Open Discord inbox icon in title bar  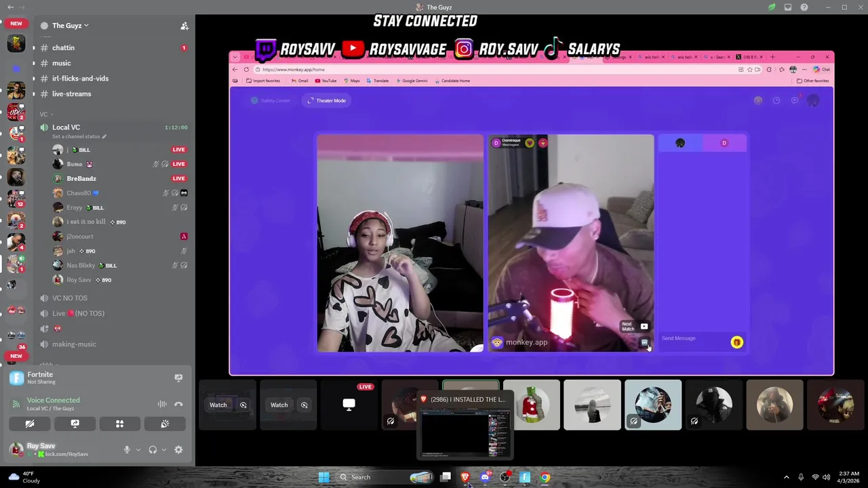tap(788, 7)
